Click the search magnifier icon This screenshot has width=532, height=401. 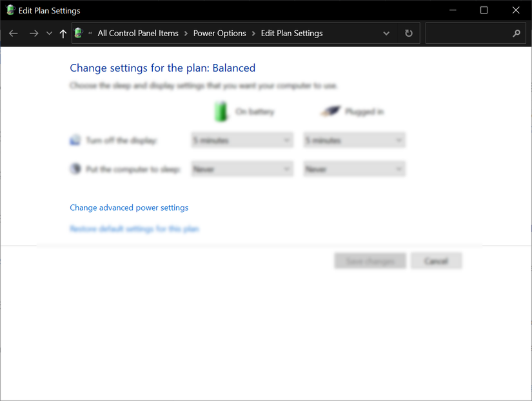tap(517, 34)
